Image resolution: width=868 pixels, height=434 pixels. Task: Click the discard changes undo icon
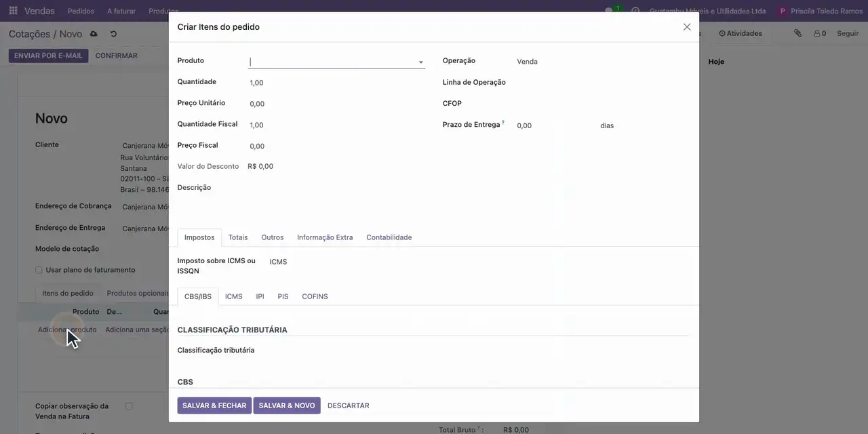pos(113,34)
